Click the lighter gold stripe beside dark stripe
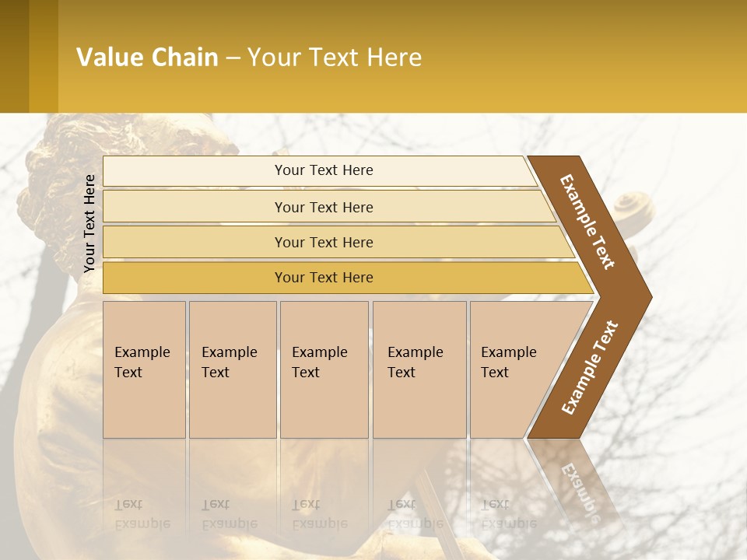This screenshot has width=747, height=560. click(44, 56)
